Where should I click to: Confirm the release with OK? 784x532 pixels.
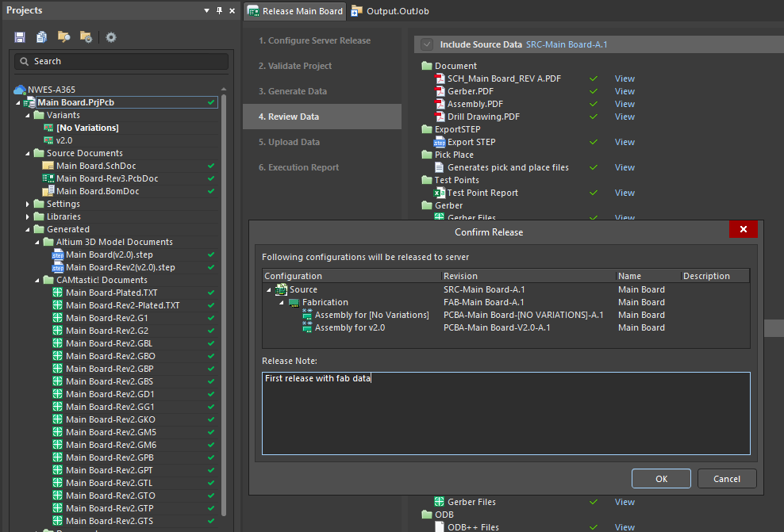(x=661, y=479)
